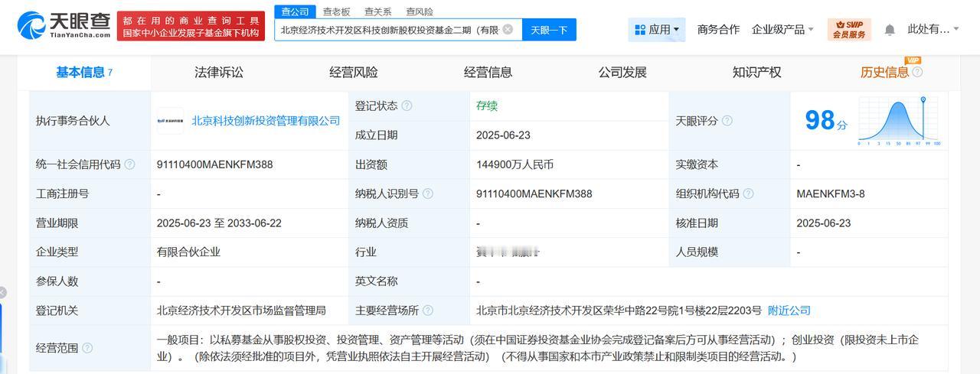The height and width of the screenshot is (374, 980).
Task: Show help for 登记状态
Action: [x=407, y=106]
